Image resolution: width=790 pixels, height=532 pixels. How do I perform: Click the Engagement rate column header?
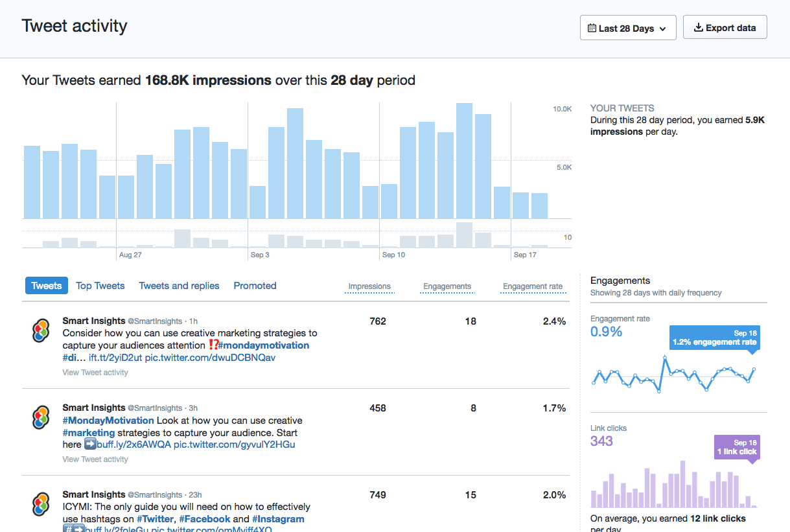point(533,286)
